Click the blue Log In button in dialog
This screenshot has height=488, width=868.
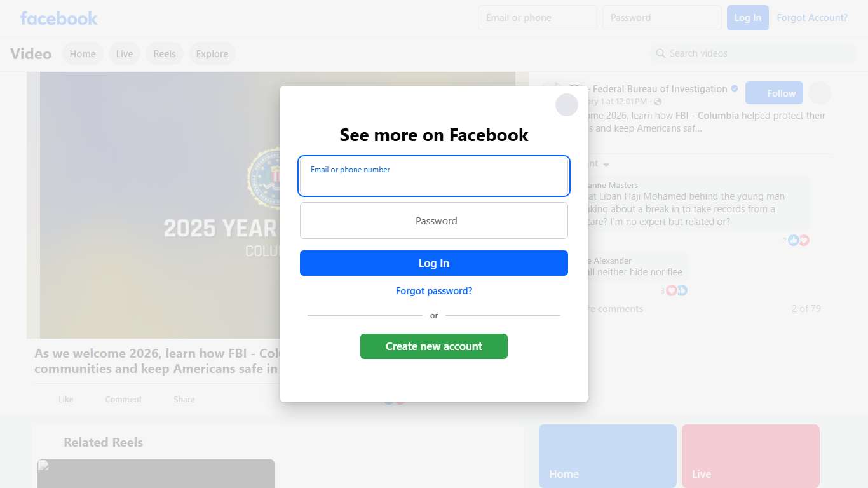(x=434, y=263)
